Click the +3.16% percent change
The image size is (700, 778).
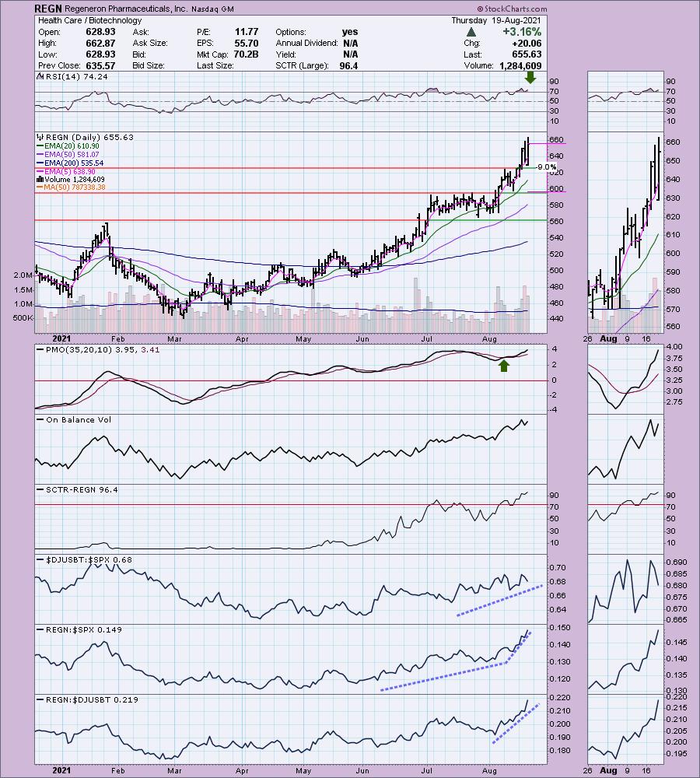(521, 32)
